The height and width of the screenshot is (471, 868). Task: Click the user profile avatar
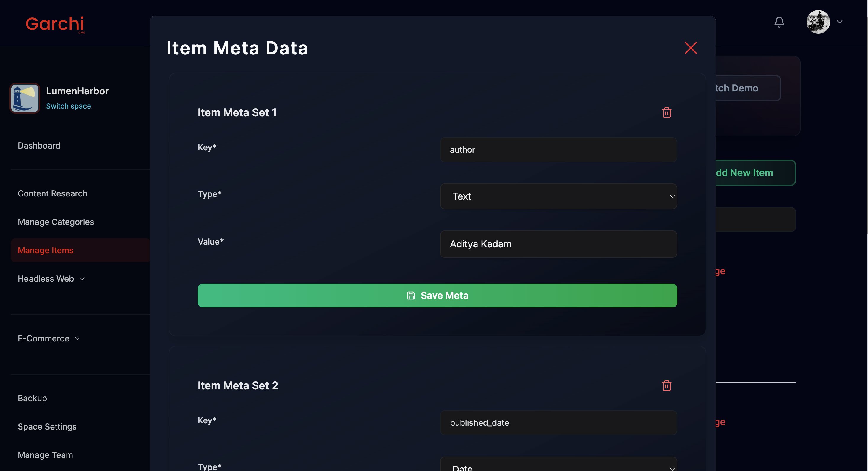tap(817, 22)
